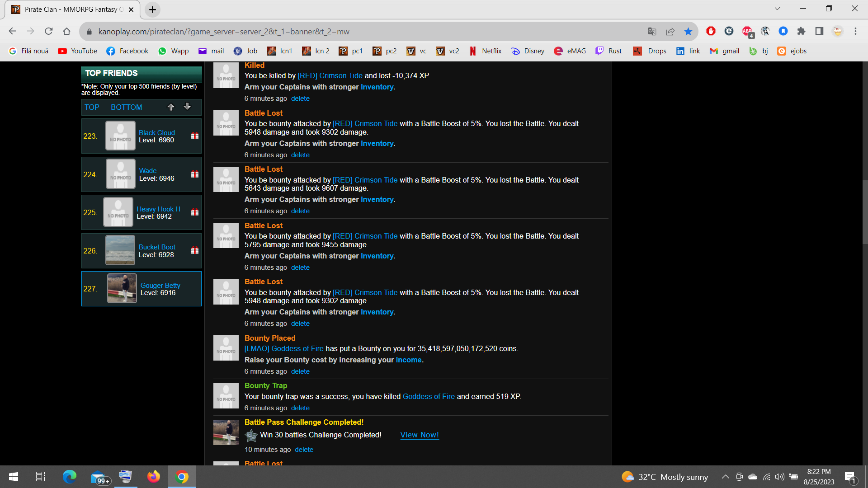Open the Extensions puzzle icon
The height and width of the screenshot is (488, 868).
[x=801, y=31]
